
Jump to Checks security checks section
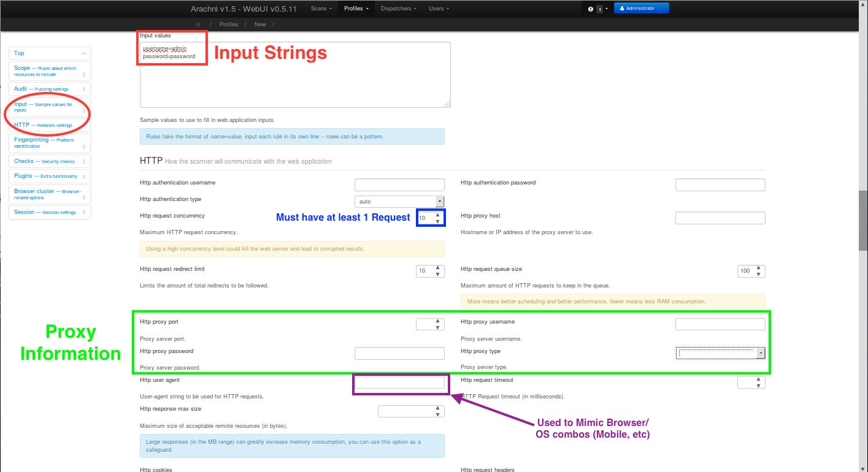pyautogui.click(x=50, y=161)
